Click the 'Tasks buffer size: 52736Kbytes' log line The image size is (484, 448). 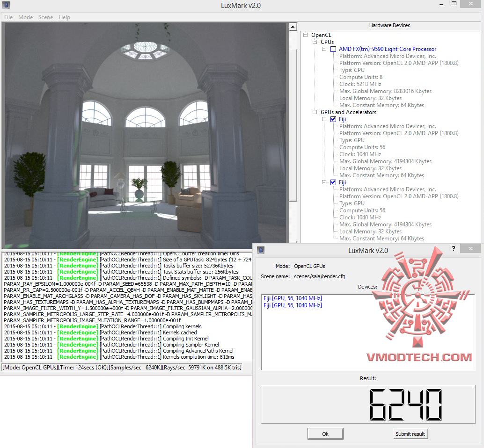118,266
